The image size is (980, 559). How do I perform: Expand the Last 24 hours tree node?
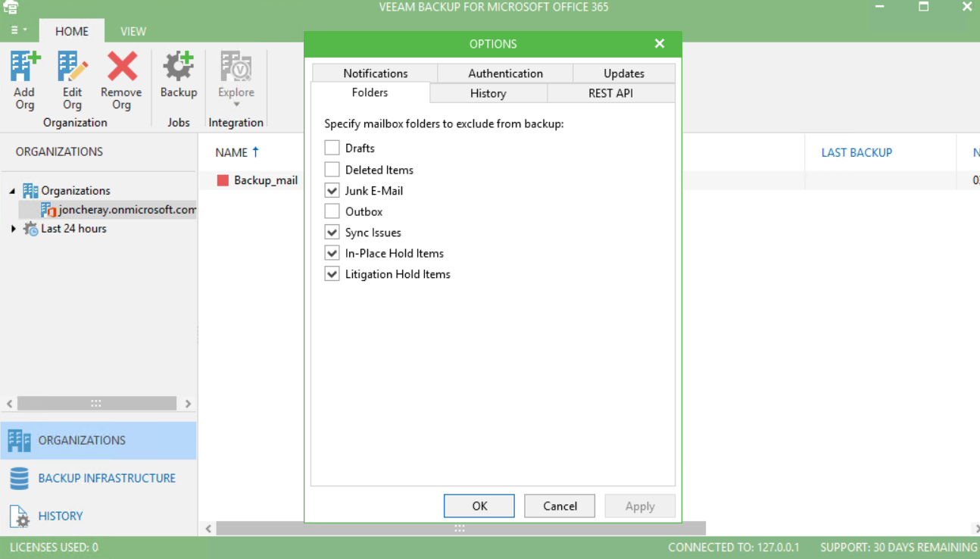(13, 228)
